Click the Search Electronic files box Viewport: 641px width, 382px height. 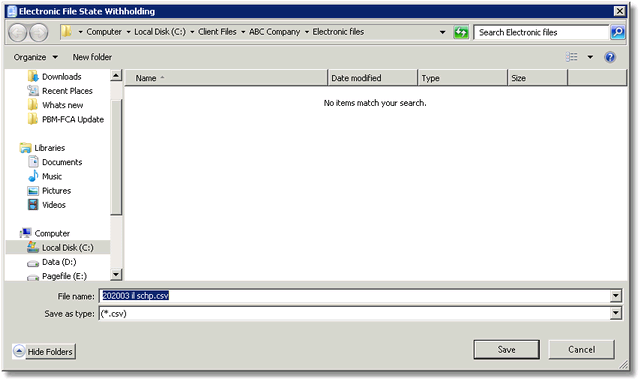(542, 32)
